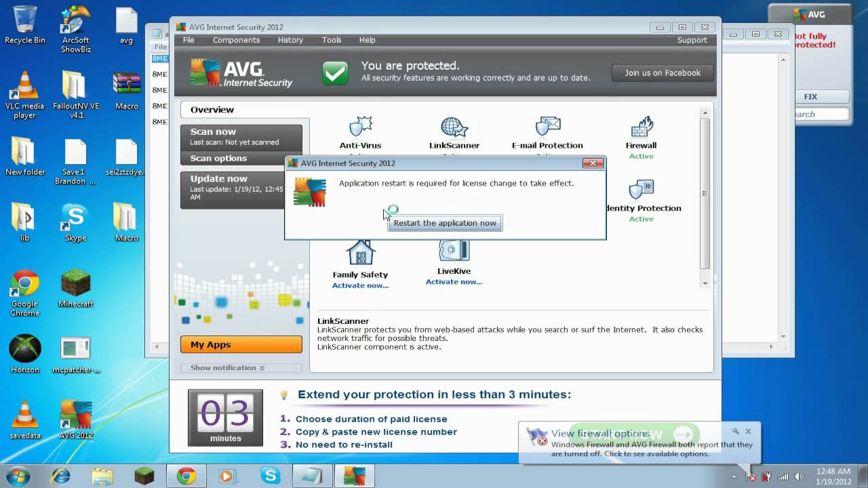Switch to AVG in the taskbar

click(354, 475)
